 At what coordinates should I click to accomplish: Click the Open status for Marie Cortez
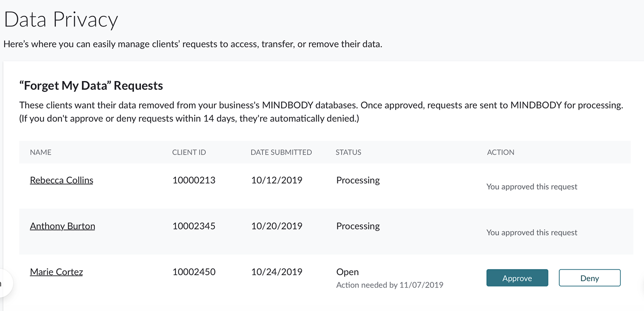coord(347,272)
